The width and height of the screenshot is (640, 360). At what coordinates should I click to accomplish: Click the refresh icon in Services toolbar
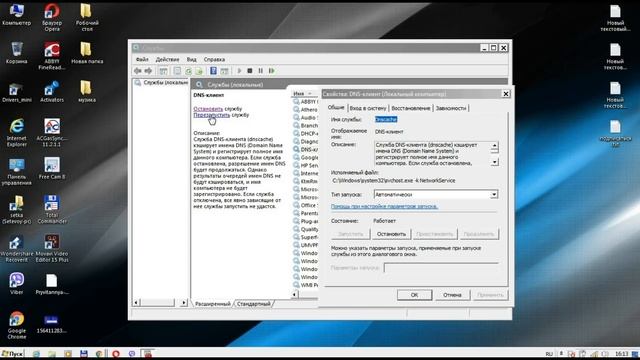[188, 71]
